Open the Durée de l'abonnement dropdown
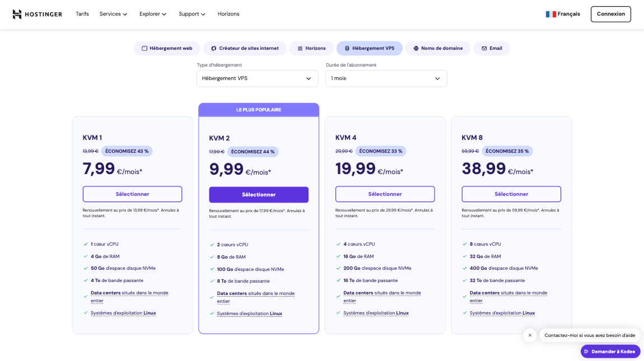The image size is (644, 361). pos(386,78)
